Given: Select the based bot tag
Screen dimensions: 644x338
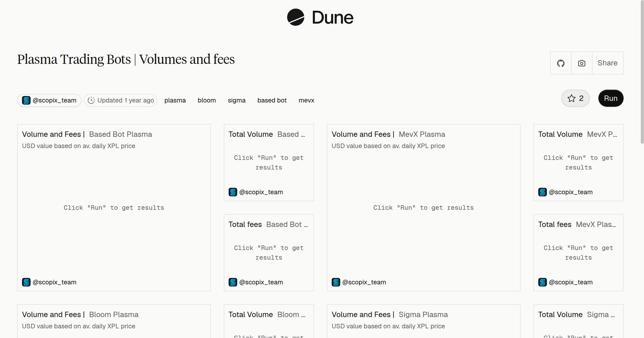Looking at the screenshot, I should pos(272,100).
